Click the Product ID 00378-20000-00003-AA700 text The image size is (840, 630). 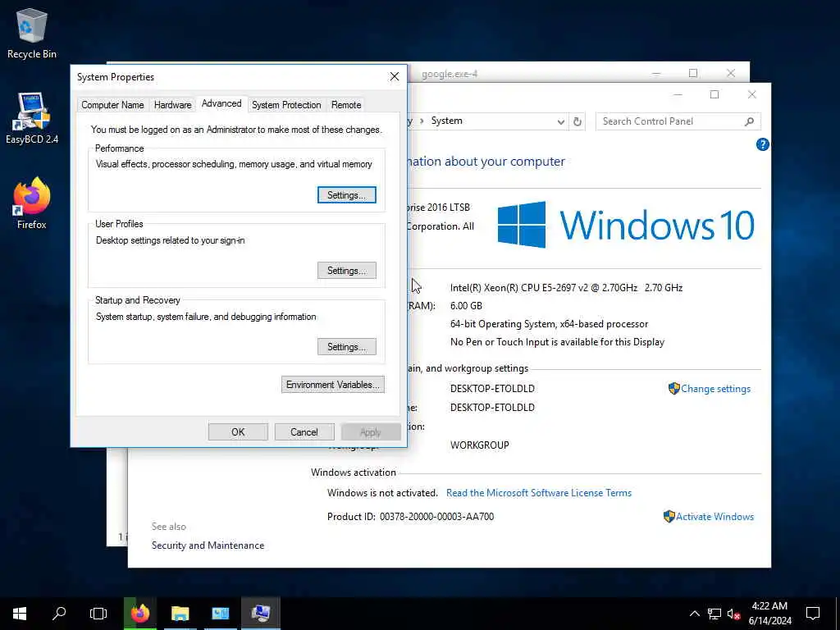[410, 517]
